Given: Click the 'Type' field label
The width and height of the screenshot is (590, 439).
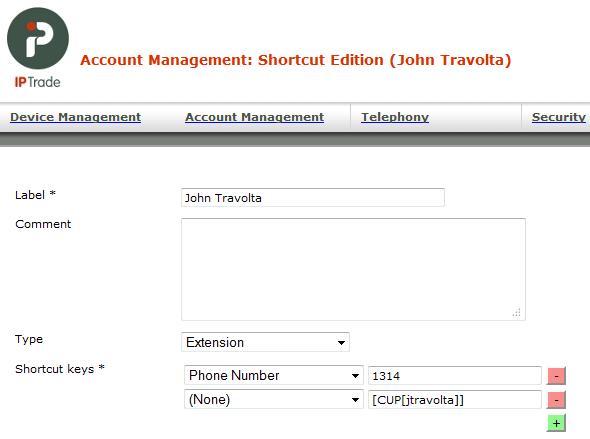Looking at the screenshot, I should click(29, 339).
